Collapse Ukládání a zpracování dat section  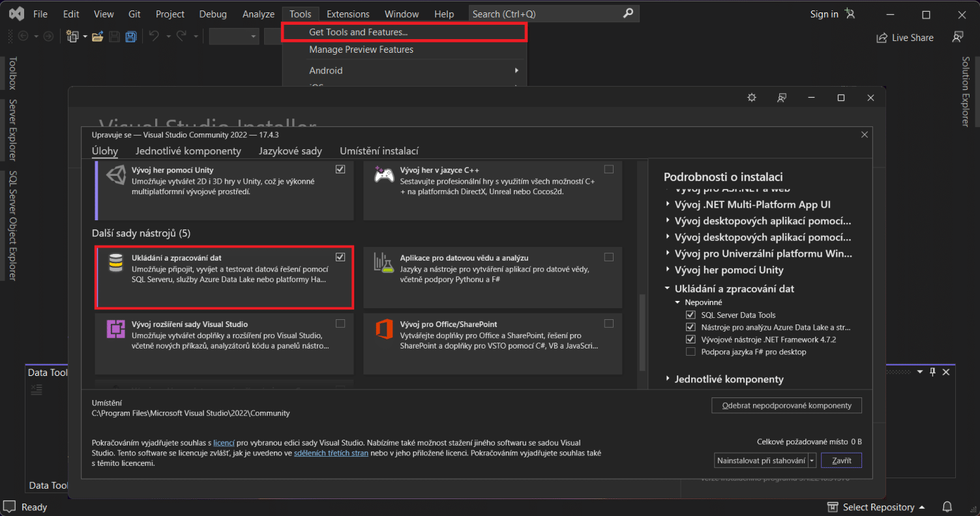pyautogui.click(x=668, y=289)
